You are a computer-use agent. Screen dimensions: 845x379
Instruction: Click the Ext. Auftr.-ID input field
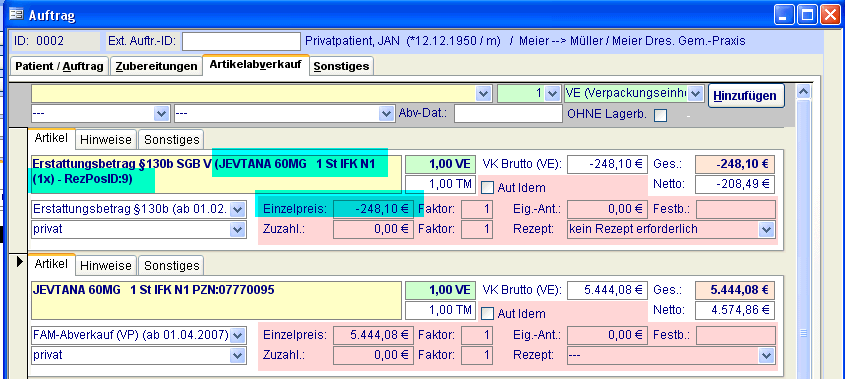(x=241, y=41)
